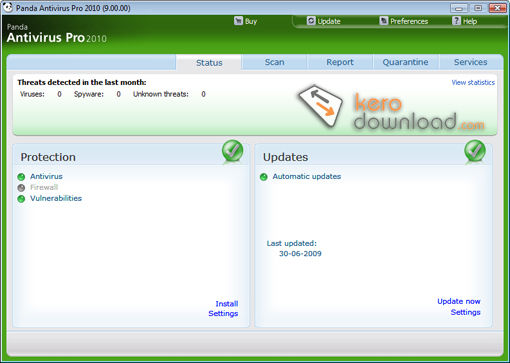Screen dimensions: 510x363
Task: Click the Protection panel heading
Action: click(48, 157)
